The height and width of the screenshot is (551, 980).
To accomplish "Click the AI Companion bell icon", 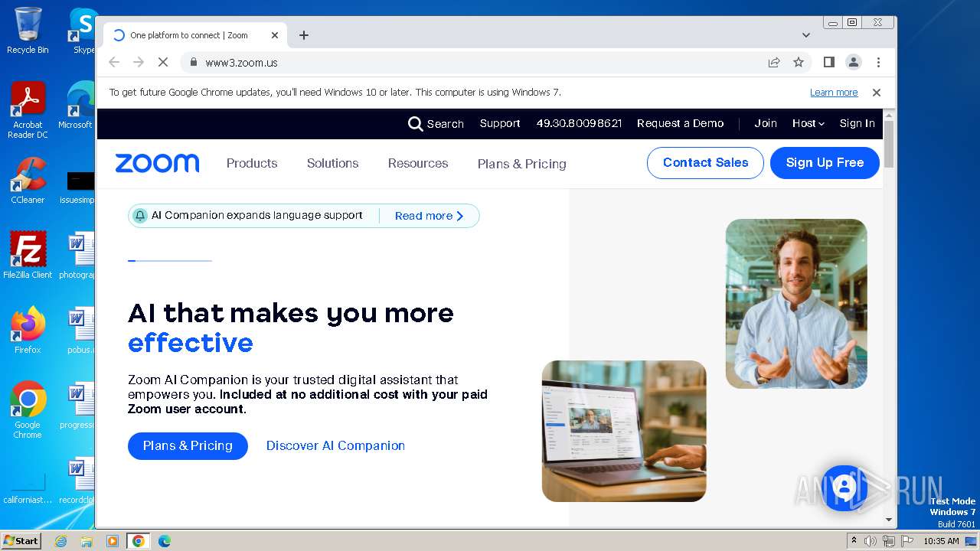I will pyautogui.click(x=140, y=216).
